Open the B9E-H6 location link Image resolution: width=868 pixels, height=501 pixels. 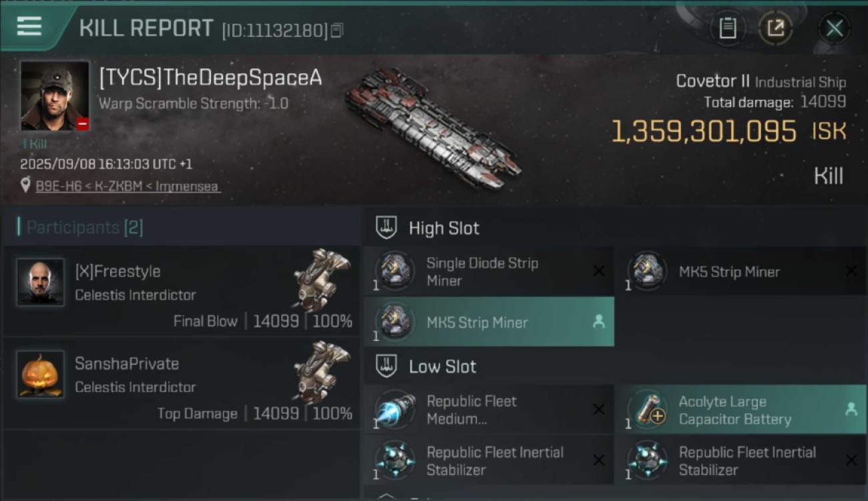coord(127,186)
